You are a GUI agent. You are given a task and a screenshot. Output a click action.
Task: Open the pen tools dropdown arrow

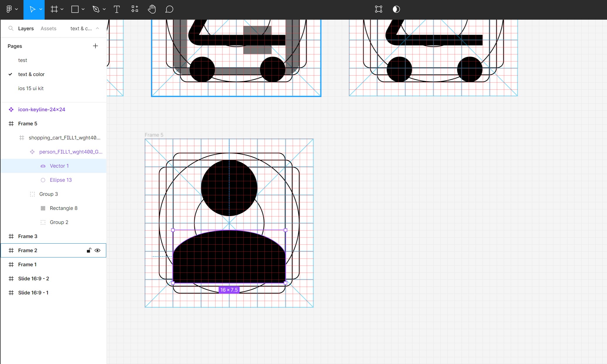[104, 9]
